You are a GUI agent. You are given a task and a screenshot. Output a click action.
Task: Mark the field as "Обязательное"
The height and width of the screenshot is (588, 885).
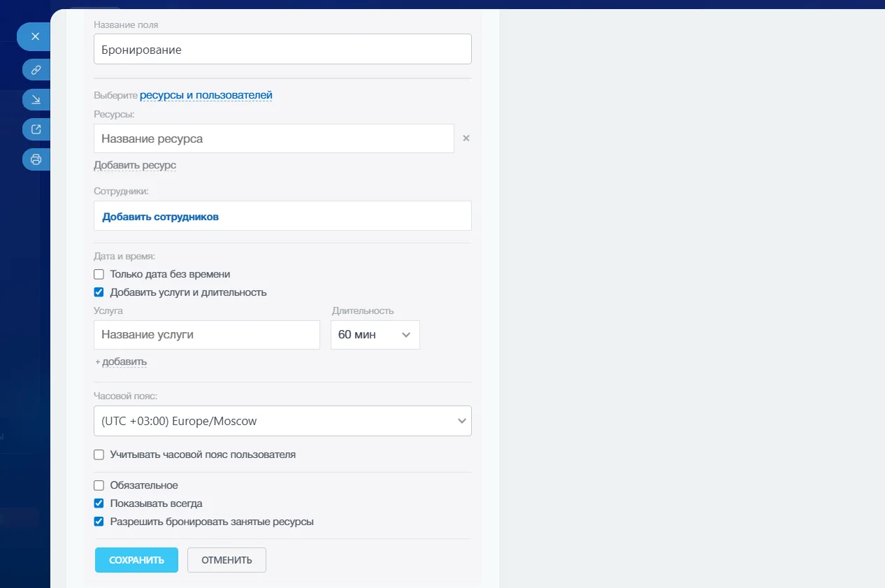pyautogui.click(x=99, y=485)
